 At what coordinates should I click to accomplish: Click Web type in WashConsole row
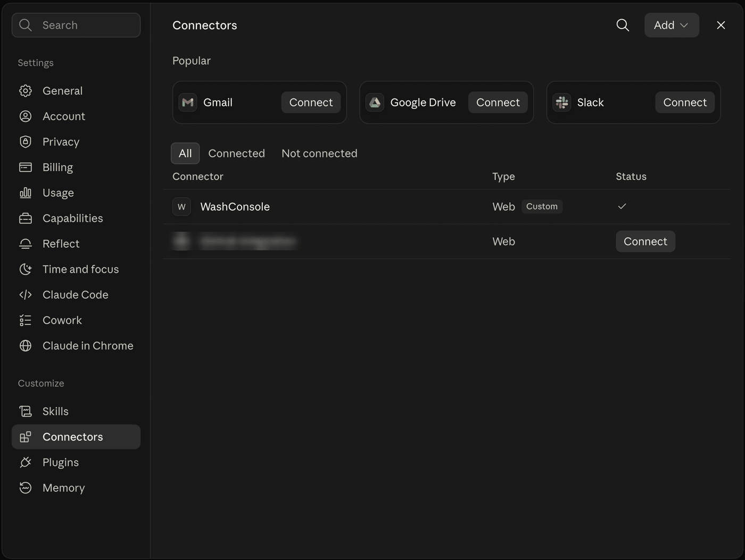coord(503,207)
